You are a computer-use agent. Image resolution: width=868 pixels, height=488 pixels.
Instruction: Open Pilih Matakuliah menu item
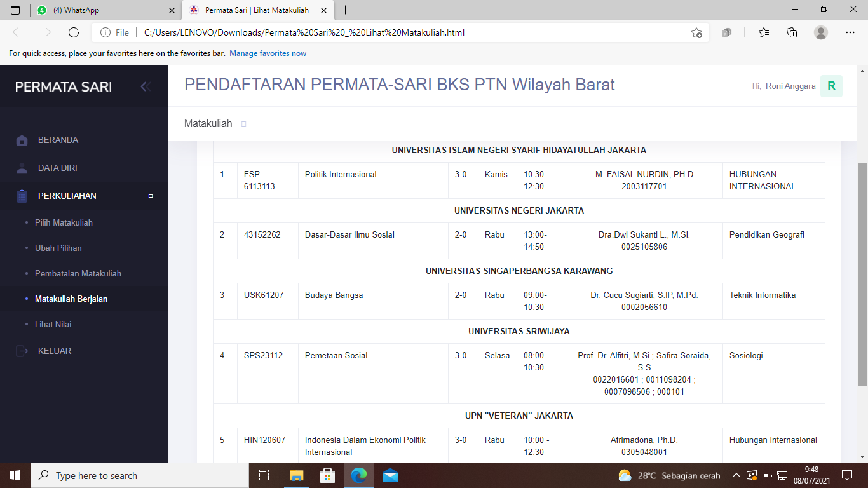64,222
